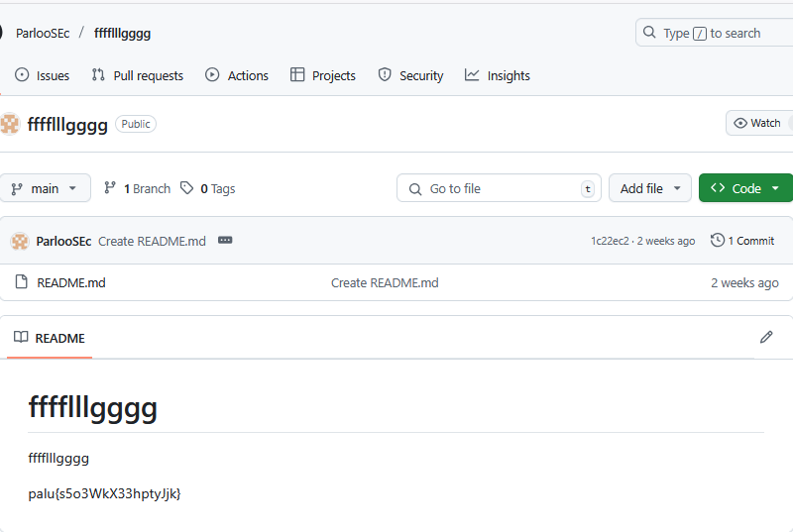Image resolution: width=793 pixels, height=532 pixels.
Task: Click the README.md file icon
Action: [x=22, y=282]
